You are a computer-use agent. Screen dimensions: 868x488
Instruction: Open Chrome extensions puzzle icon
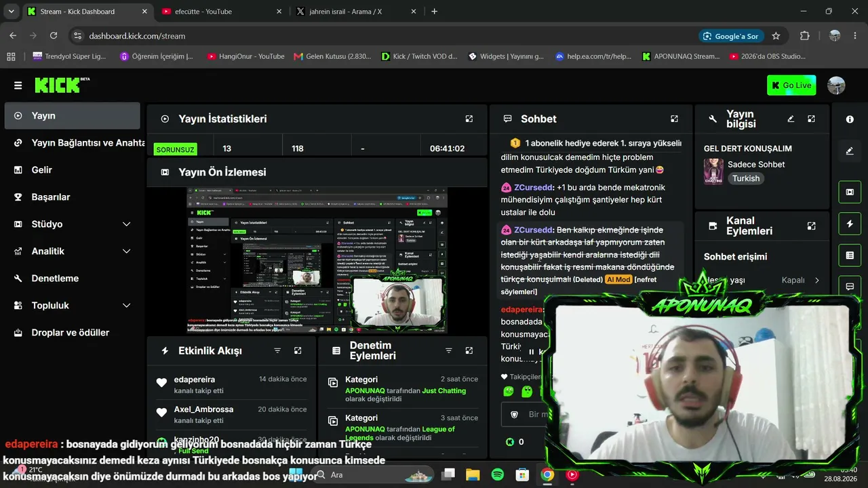(805, 36)
